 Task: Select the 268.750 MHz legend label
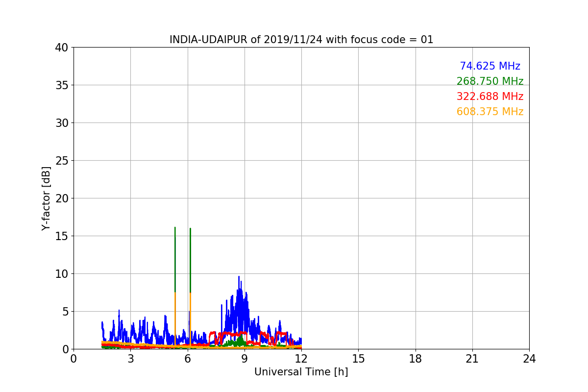(x=490, y=81)
